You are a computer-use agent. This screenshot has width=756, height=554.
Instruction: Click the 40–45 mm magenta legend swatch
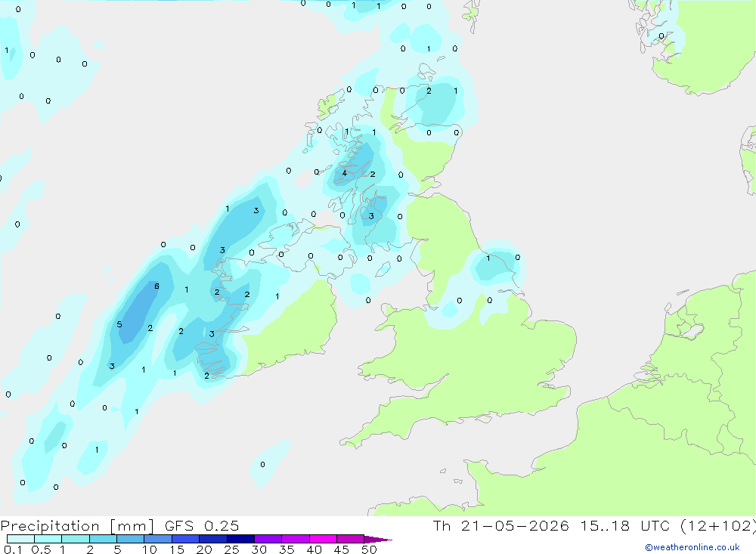323,539
